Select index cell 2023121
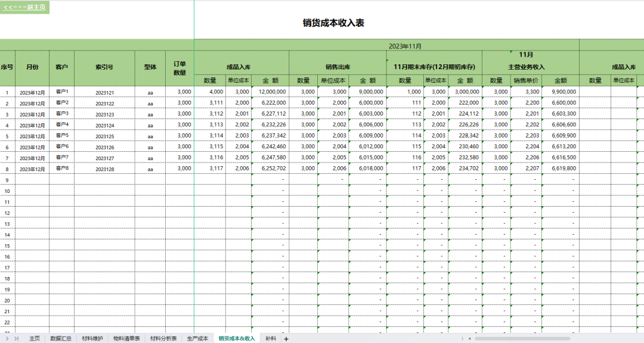Viewport: 644px width, 343px height. click(x=105, y=93)
